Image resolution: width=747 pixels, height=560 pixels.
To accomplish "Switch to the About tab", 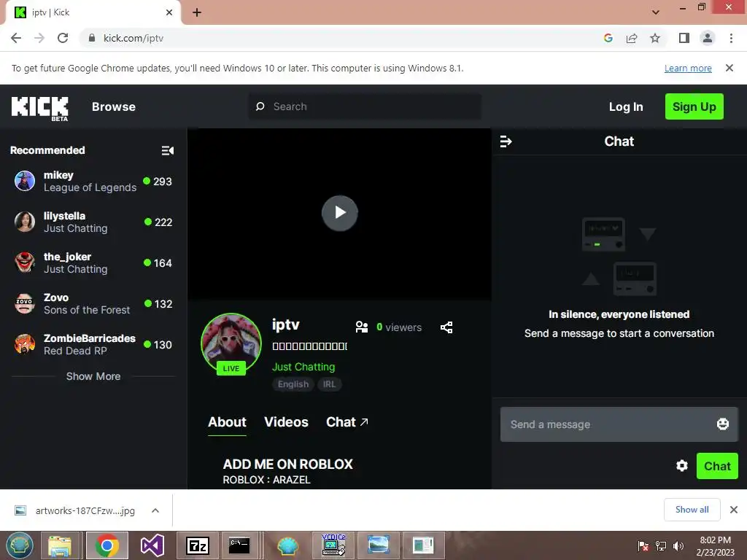I will coord(228,422).
